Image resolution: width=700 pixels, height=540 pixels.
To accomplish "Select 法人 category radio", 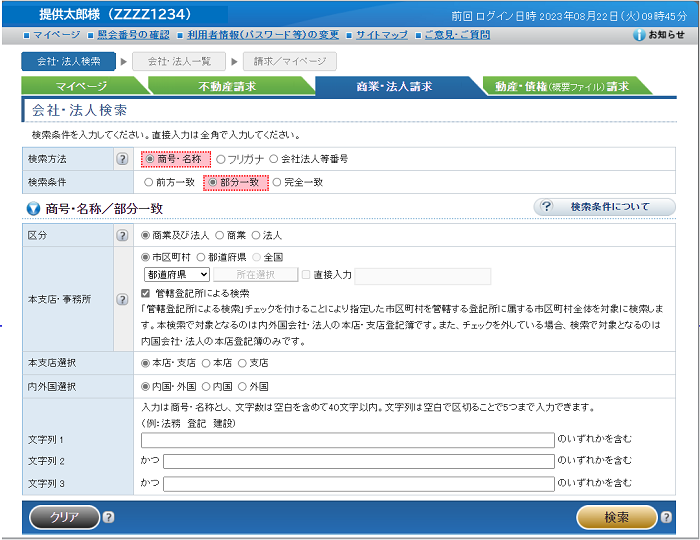I will (x=255, y=235).
